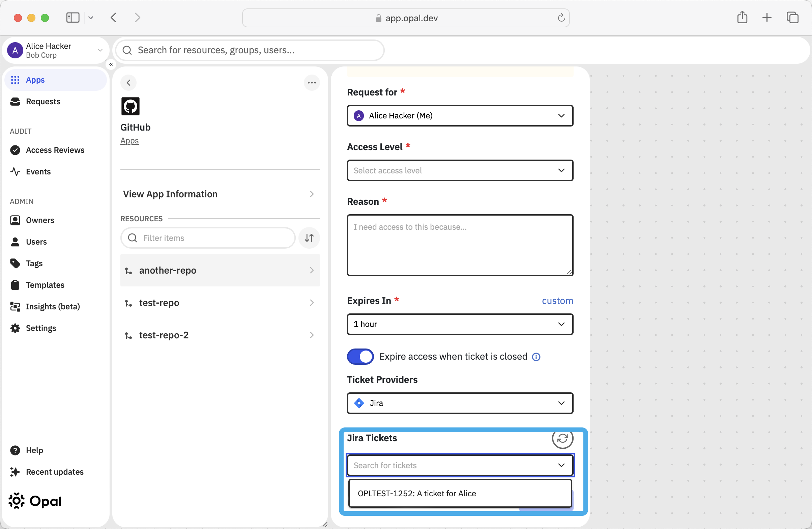Click the Search for tickets combo box
The width and height of the screenshot is (812, 529).
point(460,465)
